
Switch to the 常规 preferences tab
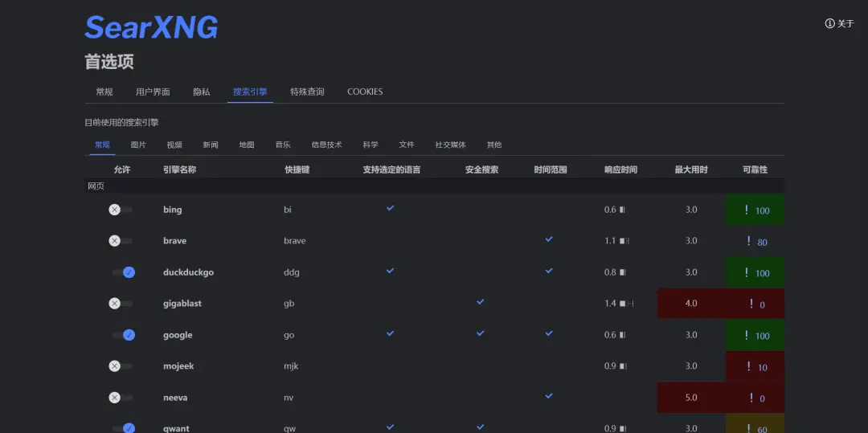click(x=104, y=92)
